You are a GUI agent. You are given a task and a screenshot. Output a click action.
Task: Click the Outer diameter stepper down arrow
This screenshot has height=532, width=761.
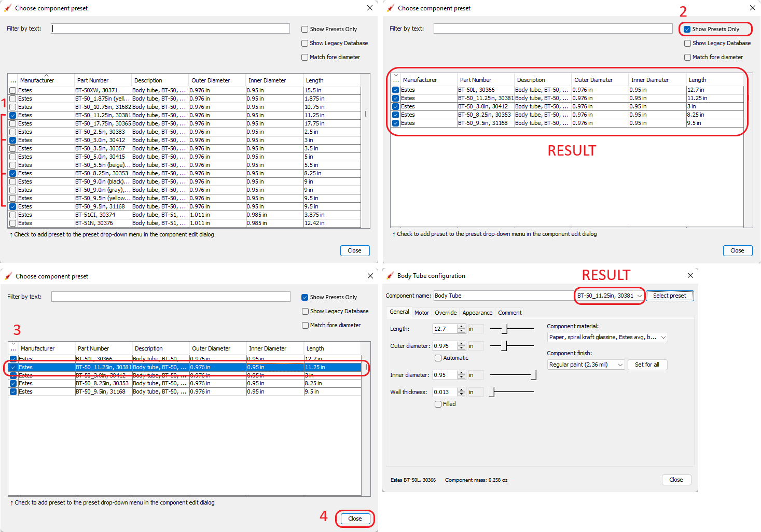[462, 348]
